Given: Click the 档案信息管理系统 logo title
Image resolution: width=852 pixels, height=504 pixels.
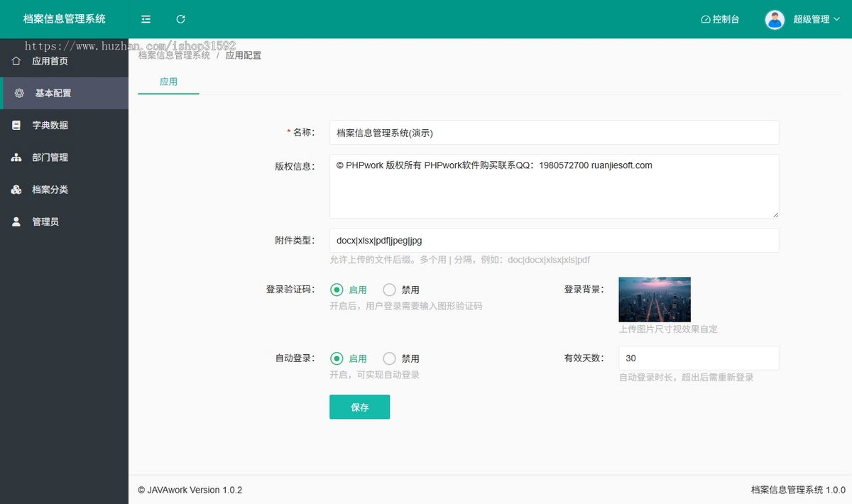Looking at the screenshot, I should tap(65, 19).
